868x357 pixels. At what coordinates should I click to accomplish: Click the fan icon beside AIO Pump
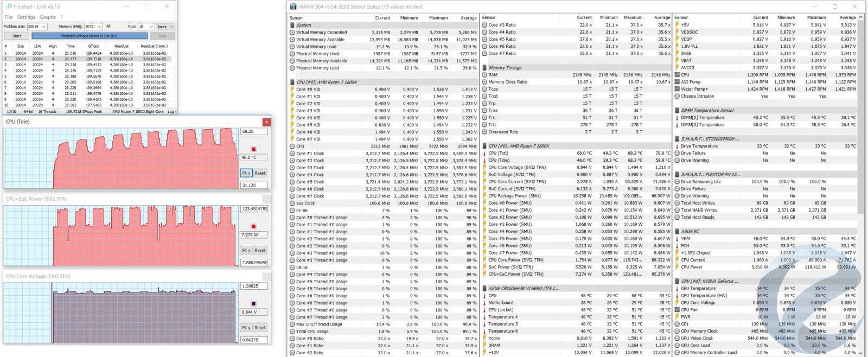[677, 82]
